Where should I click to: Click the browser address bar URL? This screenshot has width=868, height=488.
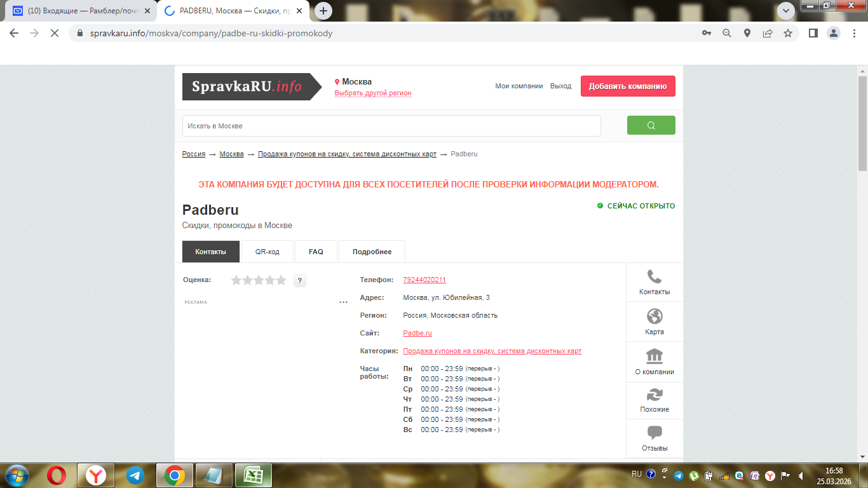[211, 33]
